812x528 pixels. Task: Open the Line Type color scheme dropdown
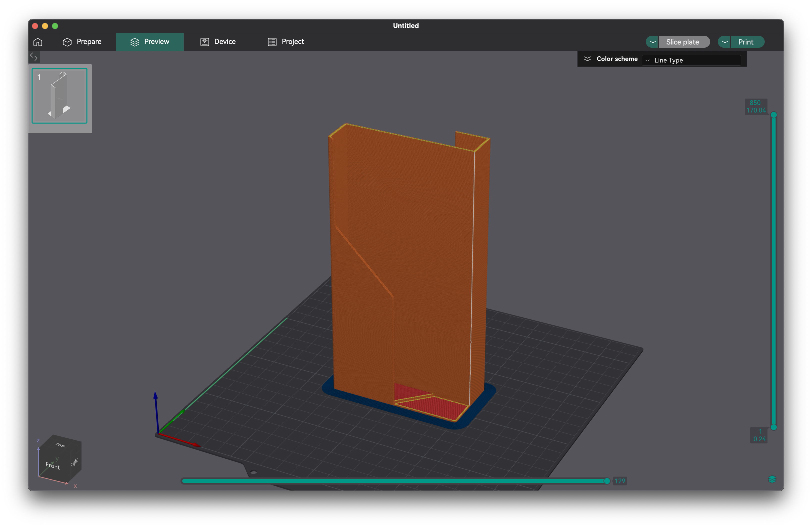pos(691,60)
